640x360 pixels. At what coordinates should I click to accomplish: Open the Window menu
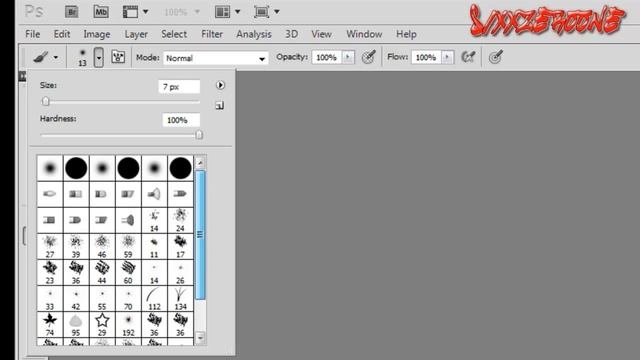[x=364, y=34]
